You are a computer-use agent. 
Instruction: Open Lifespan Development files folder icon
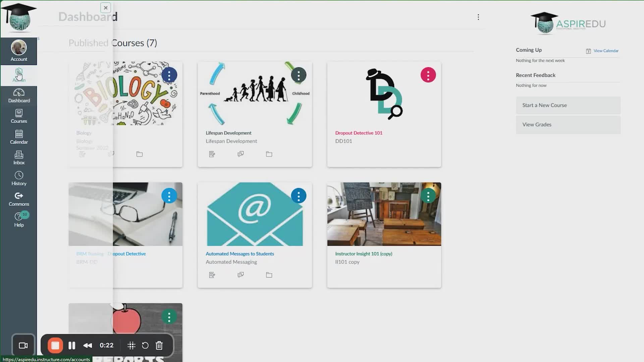[x=269, y=154]
